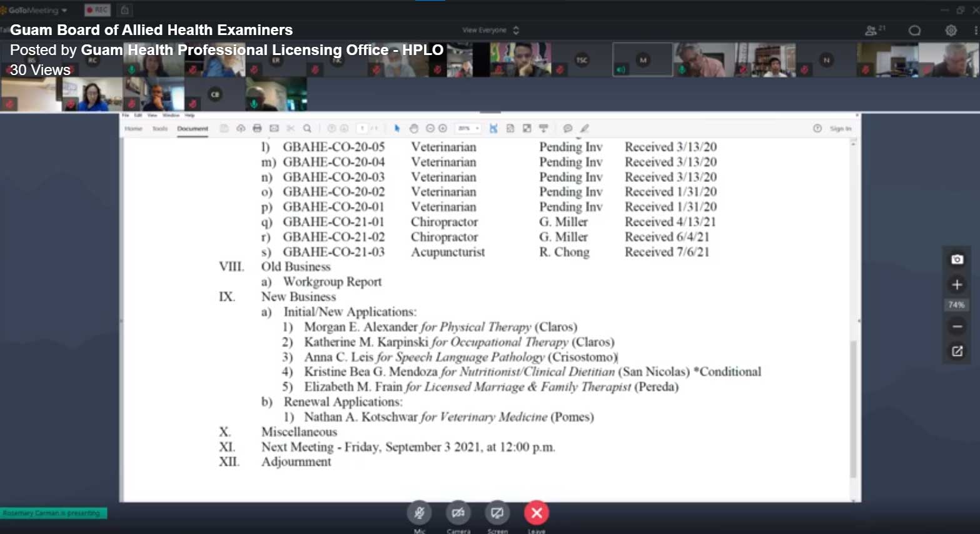Click the snapshot camera icon on right
Image resolution: width=980 pixels, height=534 pixels.
957,259
